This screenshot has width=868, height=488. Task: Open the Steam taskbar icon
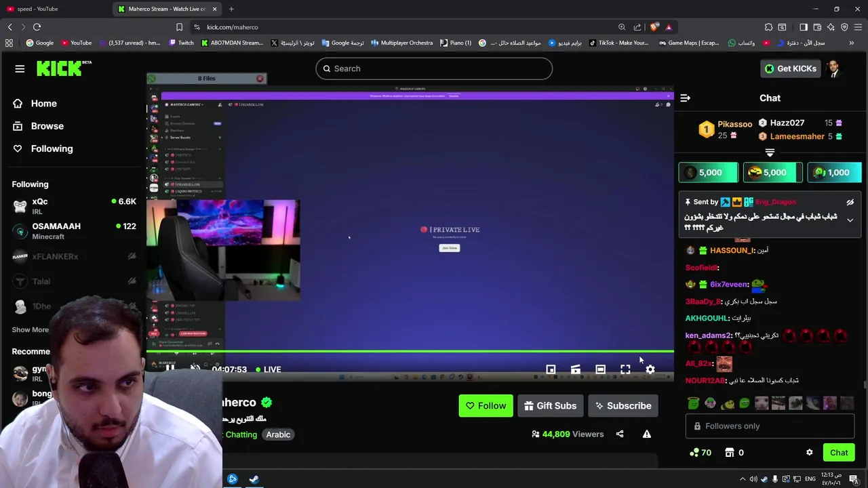254,479
